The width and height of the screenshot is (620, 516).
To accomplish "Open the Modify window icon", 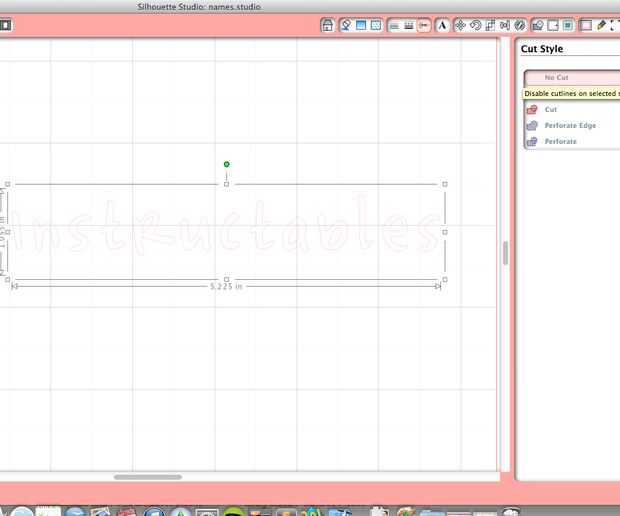I will [520, 25].
